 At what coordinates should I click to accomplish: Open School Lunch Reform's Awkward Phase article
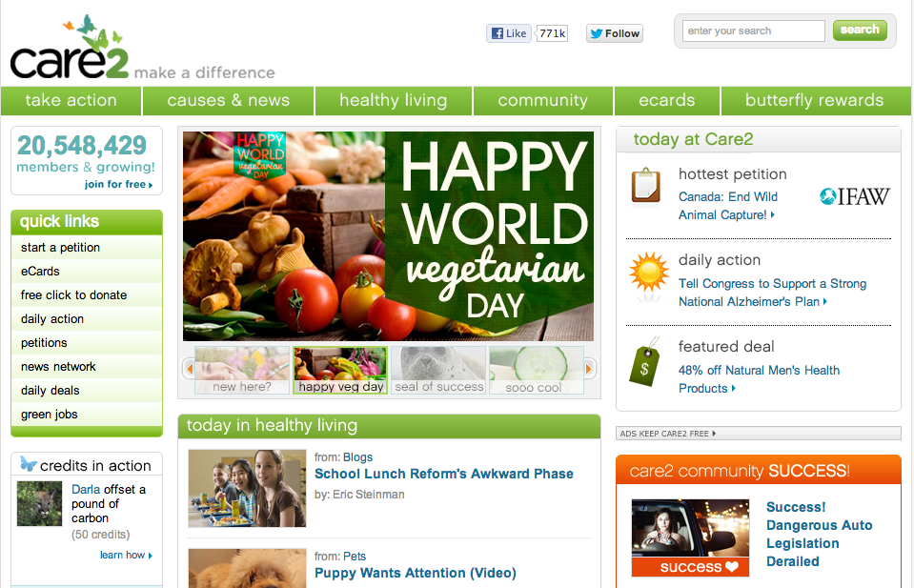[x=444, y=474]
